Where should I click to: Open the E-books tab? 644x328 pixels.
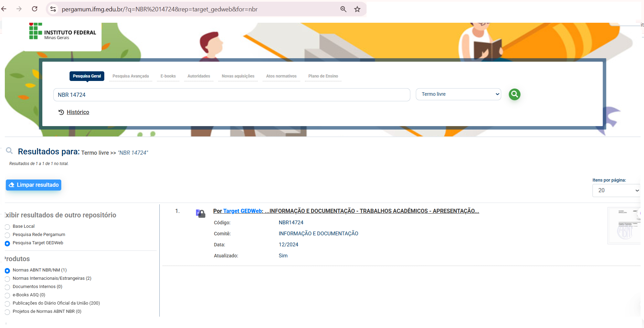pyautogui.click(x=168, y=76)
